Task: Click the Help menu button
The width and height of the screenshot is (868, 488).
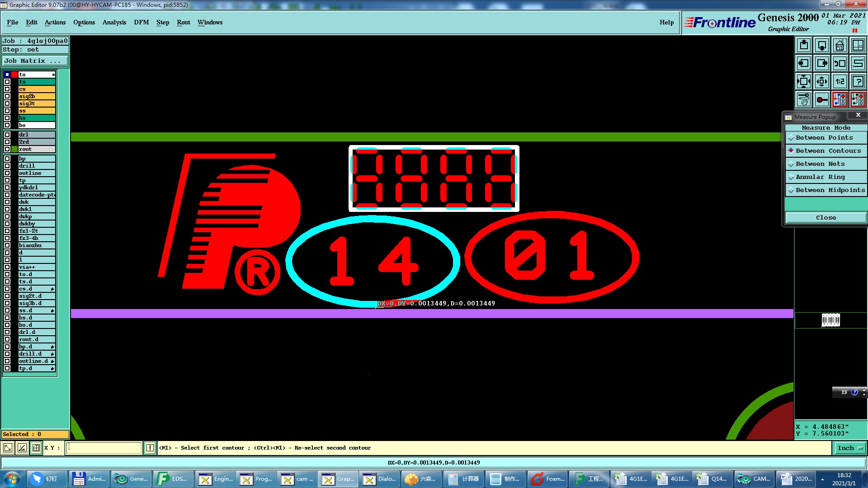Action: coord(666,23)
